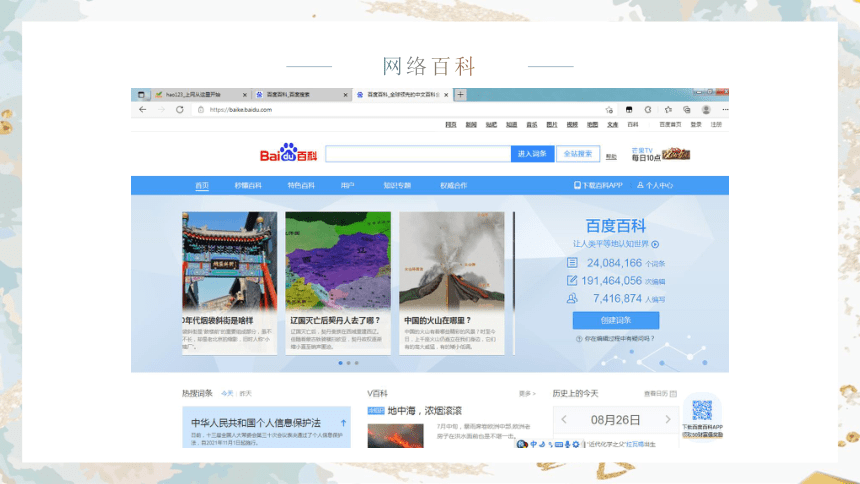Select the third carousel dot
The width and height of the screenshot is (860, 484).
click(x=357, y=363)
